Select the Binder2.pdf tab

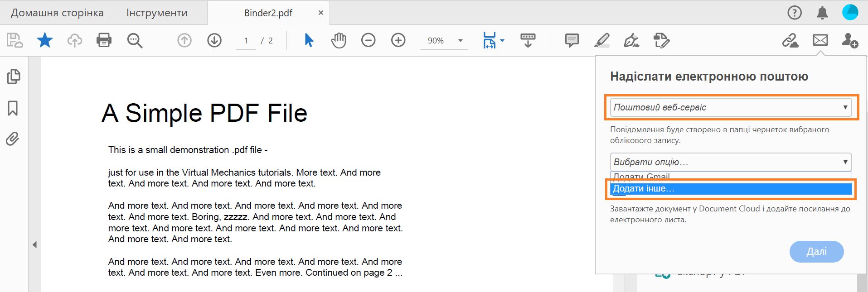(x=268, y=13)
